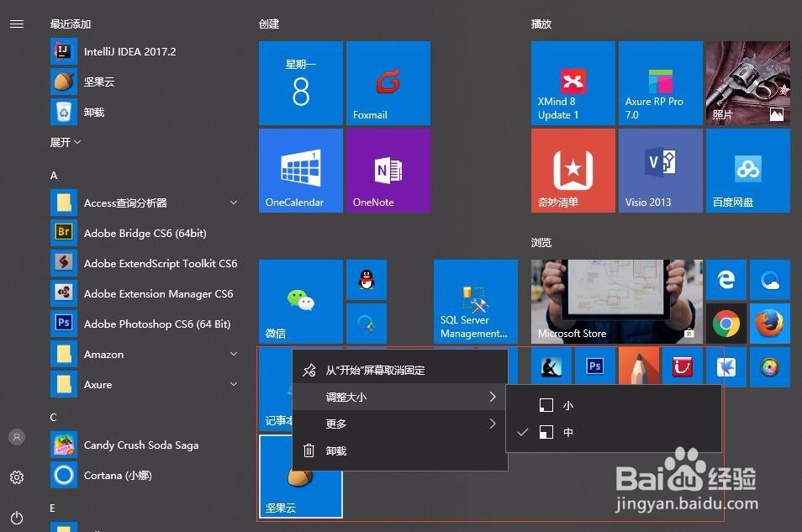Image resolution: width=802 pixels, height=532 pixels.
Task: Open the 照片 photo tile
Action: click(748, 83)
